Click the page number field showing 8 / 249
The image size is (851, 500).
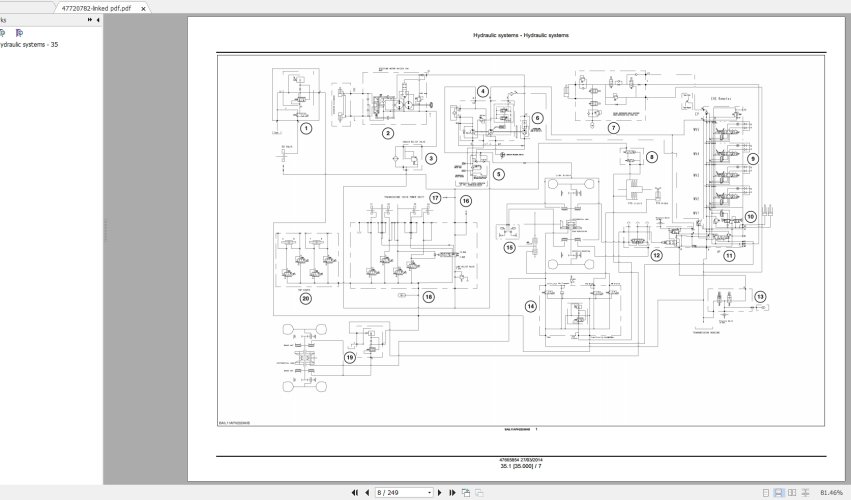(x=400, y=492)
